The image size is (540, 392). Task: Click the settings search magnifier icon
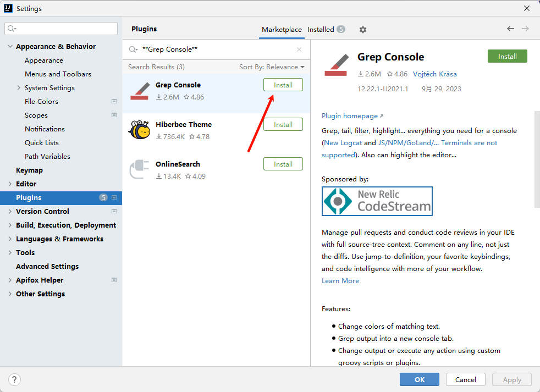pyautogui.click(x=12, y=29)
